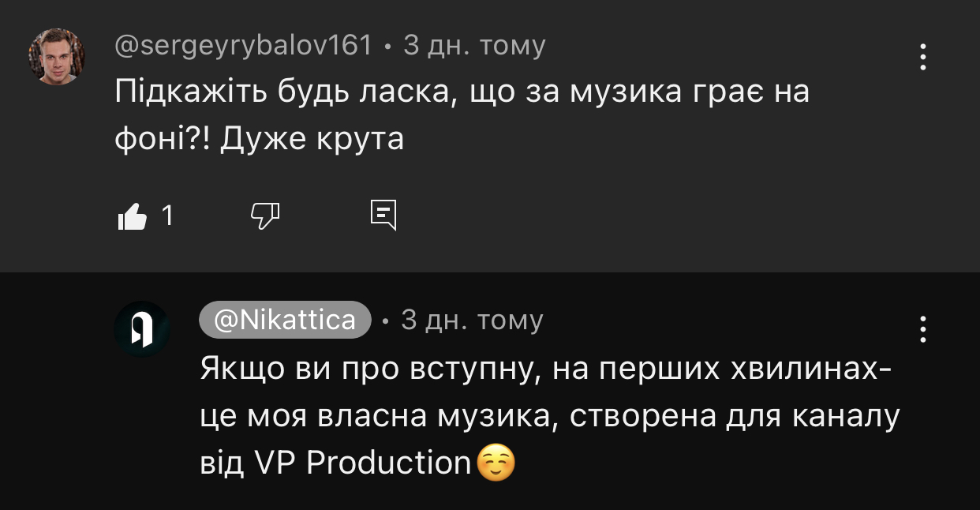Open reply icon under sergeyrybalov161's comment
Viewport: 980px width, 510px height.
point(383,215)
